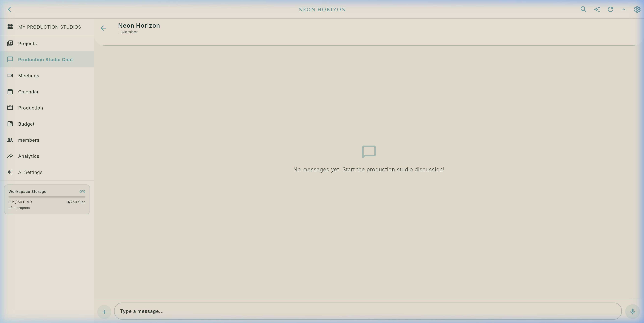Click the NEON HORIZON top bar title
Image resolution: width=644 pixels, height=323 pixels.
(x=322, y=10)
